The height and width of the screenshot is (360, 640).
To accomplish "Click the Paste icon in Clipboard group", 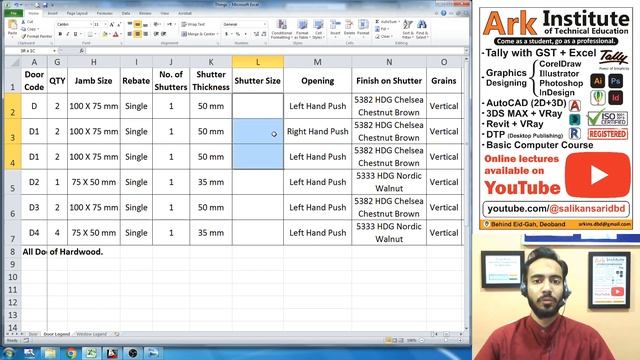I will pyautogui.click(x=13, y=25).
